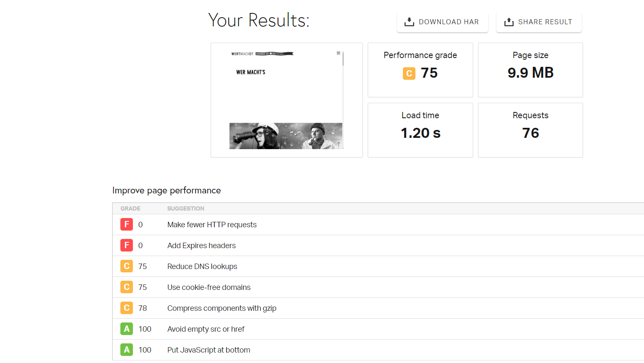Expand Use cookie-free domains row
Image resolution: width=644 pixels, height=363 pixels.
(378, 287)
